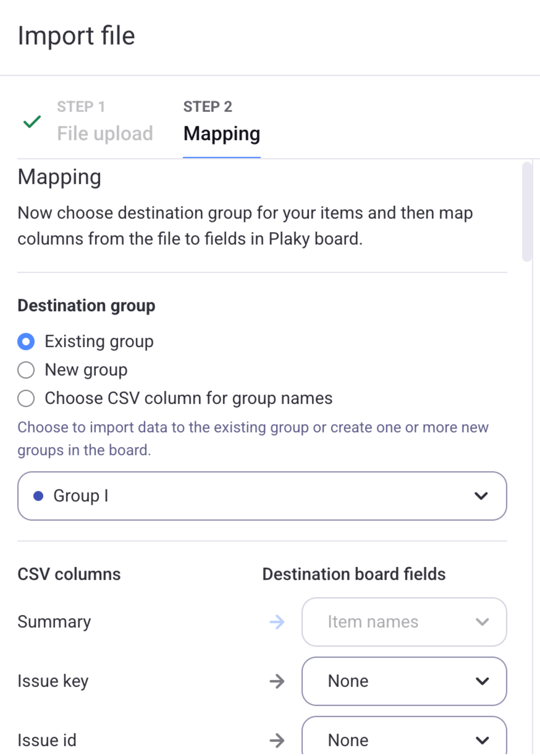Select the Existing group option
The image size is (540, 756).
(x=26, y=341)
